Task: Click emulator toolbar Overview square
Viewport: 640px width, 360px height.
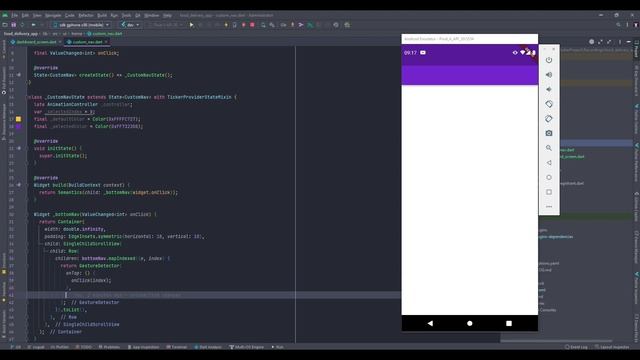Action: [x=549, y=192]
